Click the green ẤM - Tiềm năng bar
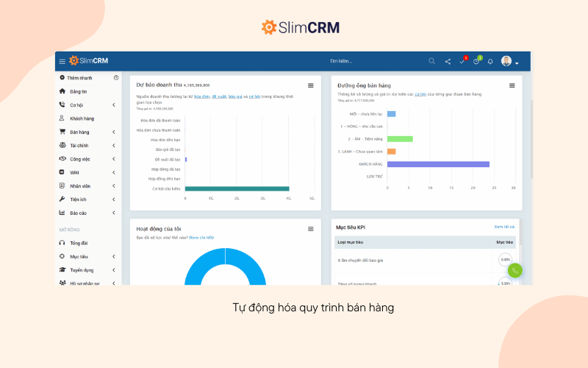The image size is (588, 368). point(400,139)
